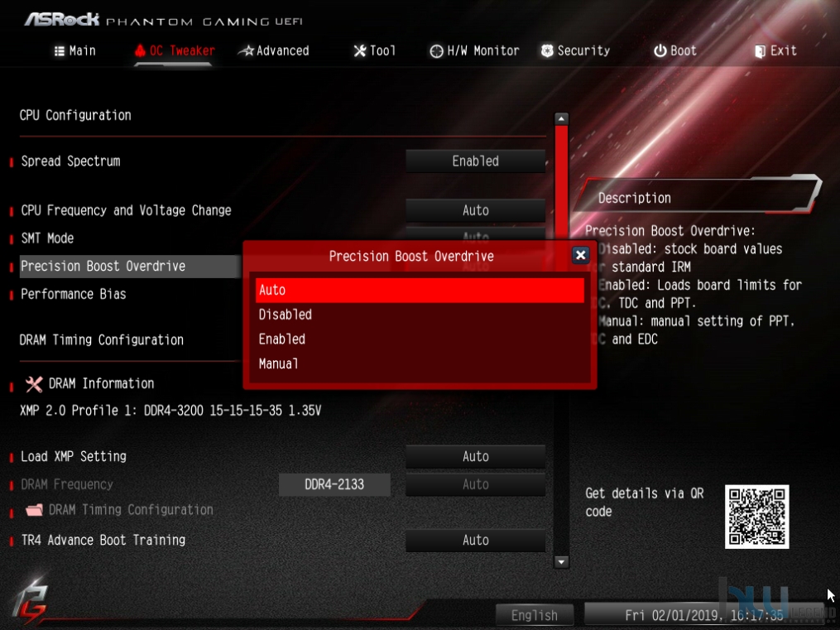Open the DRAM Timing Configuration submenu
The width and height of the screenshot is (840, 630).
[x=131, y=509]
